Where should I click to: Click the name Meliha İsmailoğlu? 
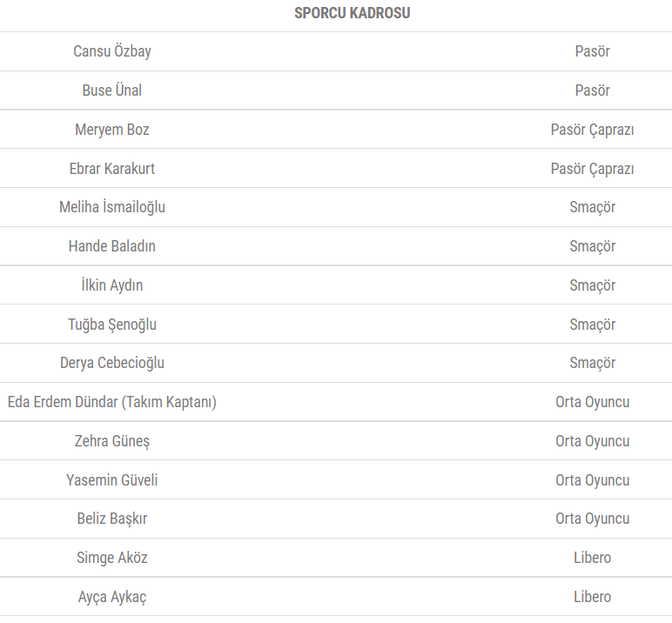coord(112,207)
